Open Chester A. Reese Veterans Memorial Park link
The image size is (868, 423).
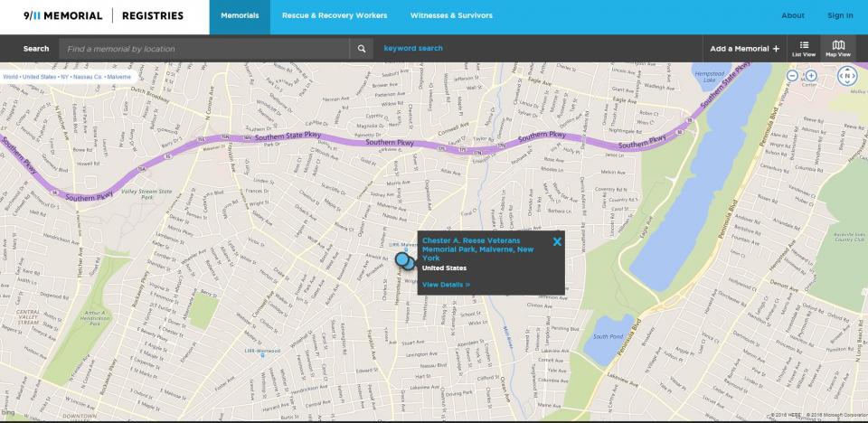click(477, 249)
